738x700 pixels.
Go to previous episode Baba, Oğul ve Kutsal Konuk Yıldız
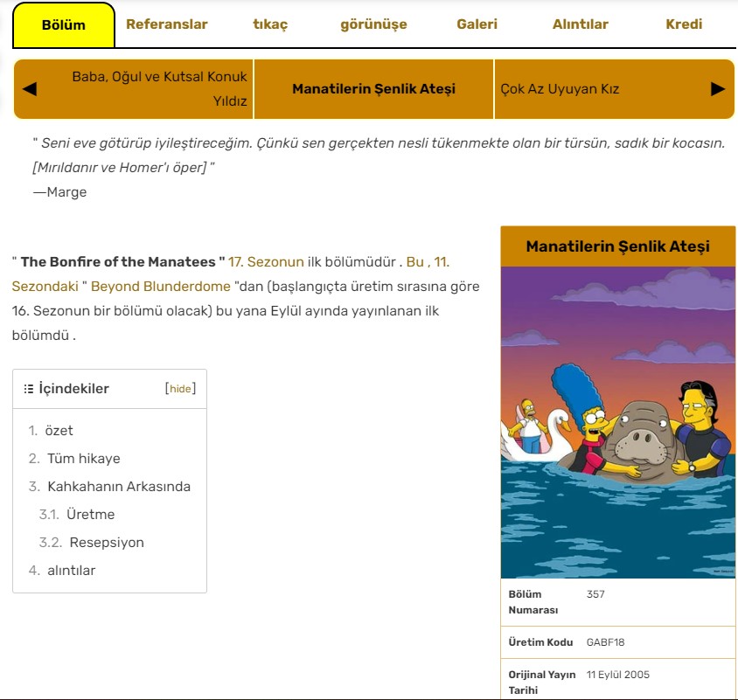click(x=159, y=89)
